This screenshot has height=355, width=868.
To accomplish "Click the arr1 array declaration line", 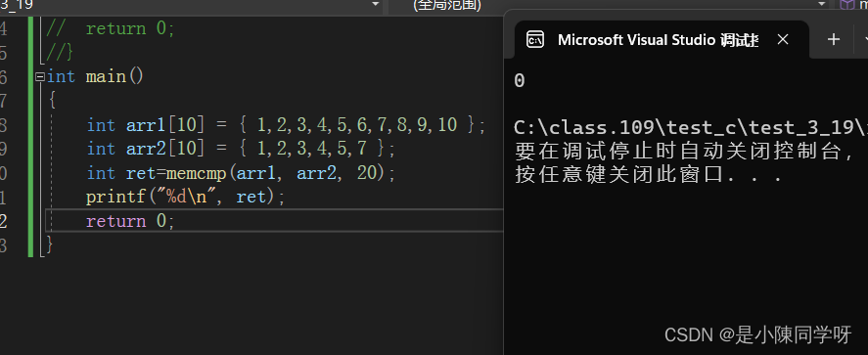I will pyautogui.click(x=286, y=125).
